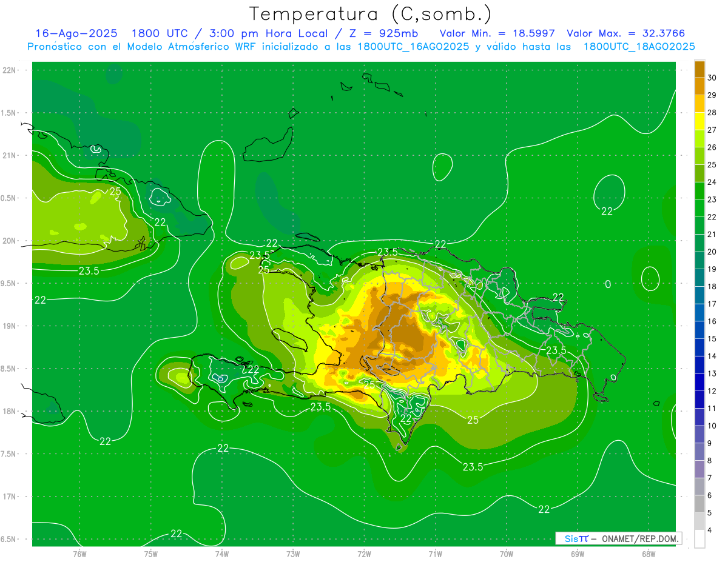The height and width of the screenshot is (562, 728).
Task: Click the blue legend swatch between 14 and 15
Action: click(699, 348)
